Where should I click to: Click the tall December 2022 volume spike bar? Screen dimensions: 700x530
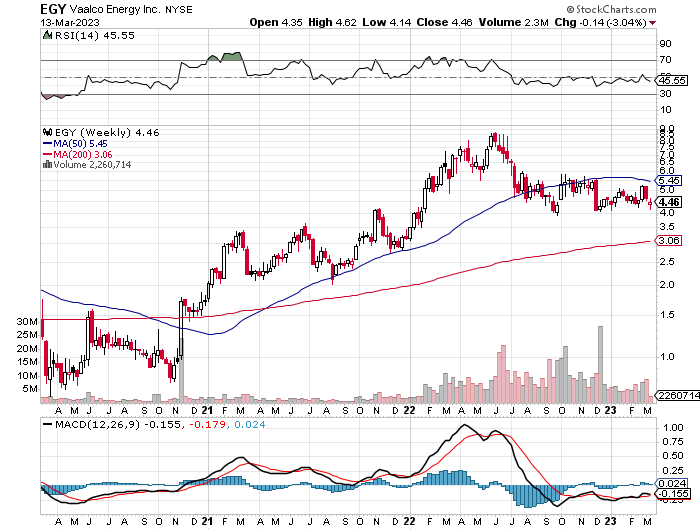point(600,365)
